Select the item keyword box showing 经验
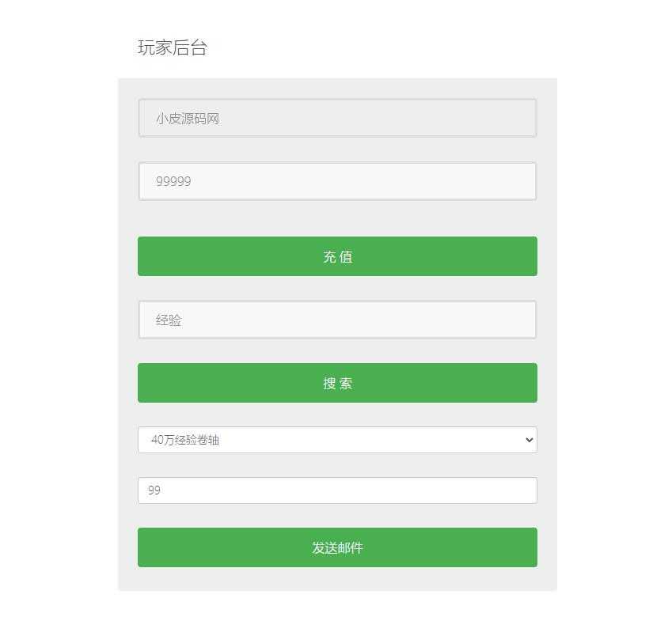 point(337,320)
